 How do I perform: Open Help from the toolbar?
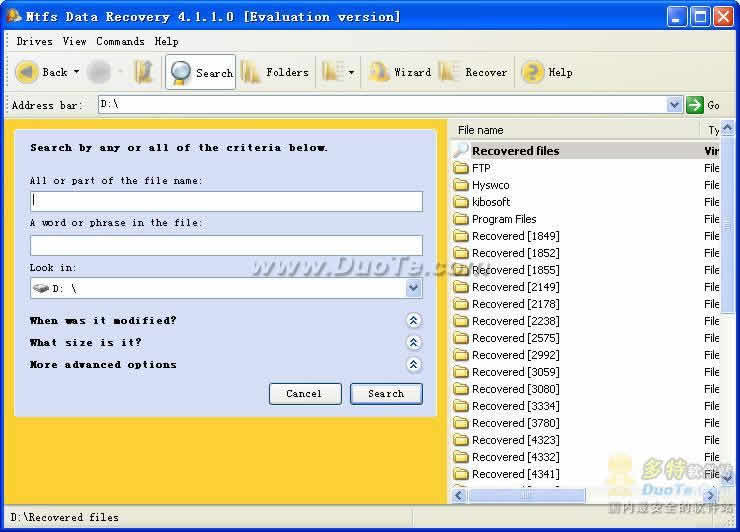(547, 72)
